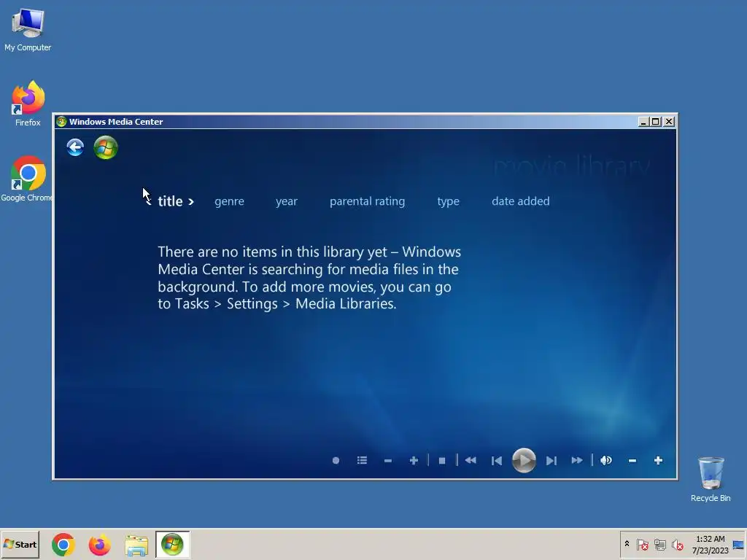Switch to the year view
Viewport: 747px width, 560px height.
[x=286, y=201]
